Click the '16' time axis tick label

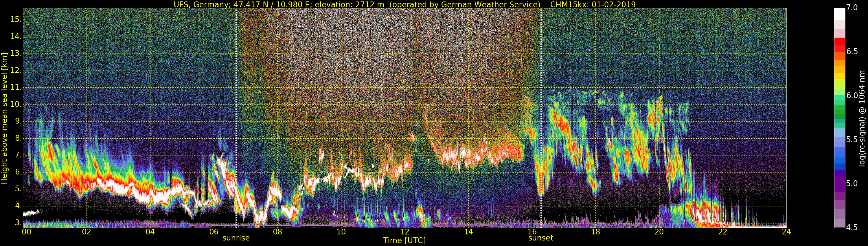(532, 232)
